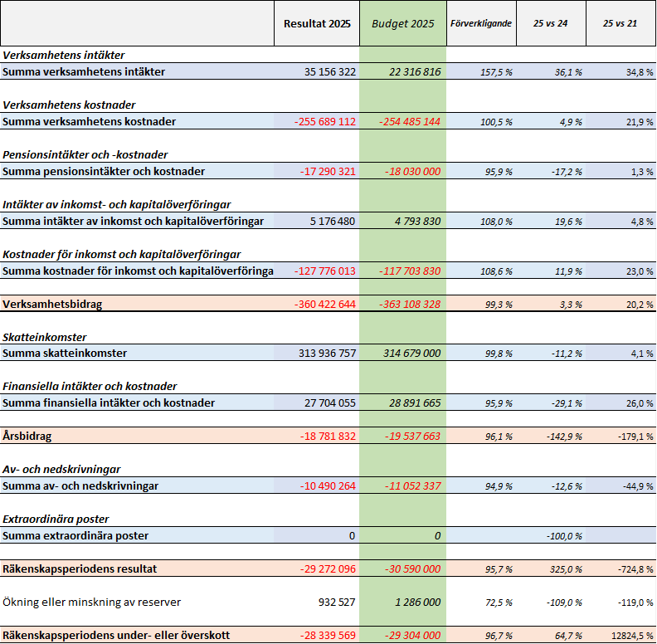Select the Verksamhetsbidrag row label
This screenshot has width=657, height=644.
53,305
